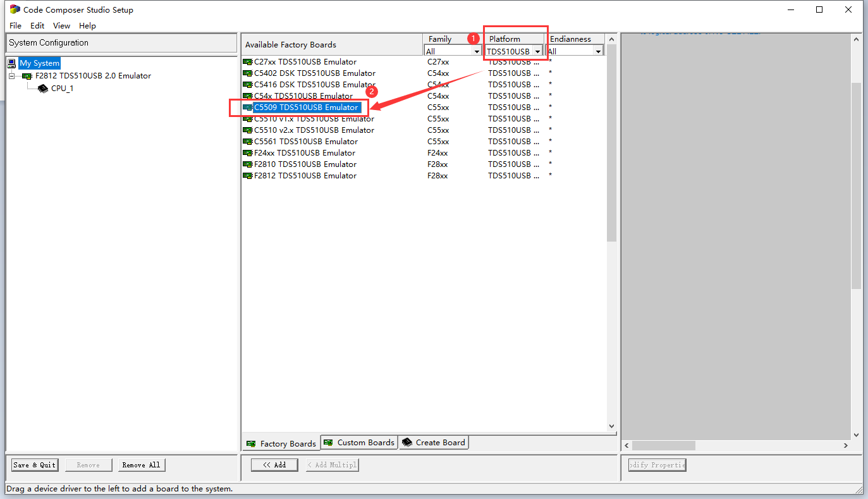The height and width of the screenshot is (499, 868).
Task: Click the Remove button
Action: [x=89, y=465]
